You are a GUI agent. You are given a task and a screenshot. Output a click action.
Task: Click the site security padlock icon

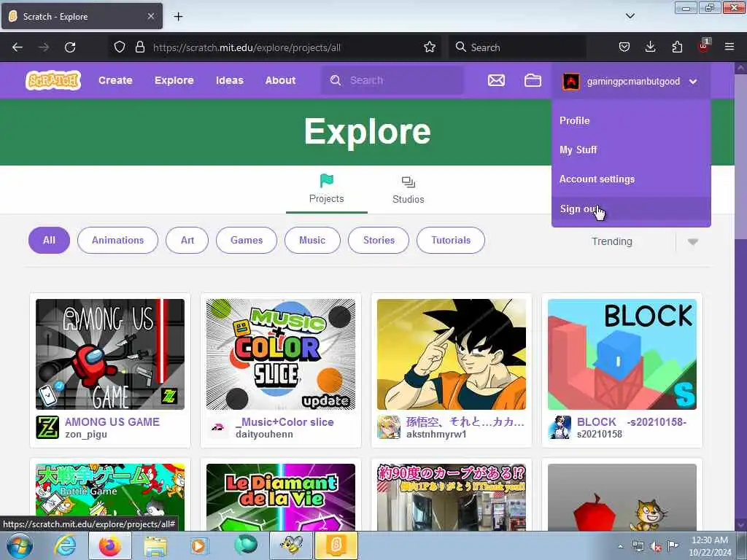(139, 47)
